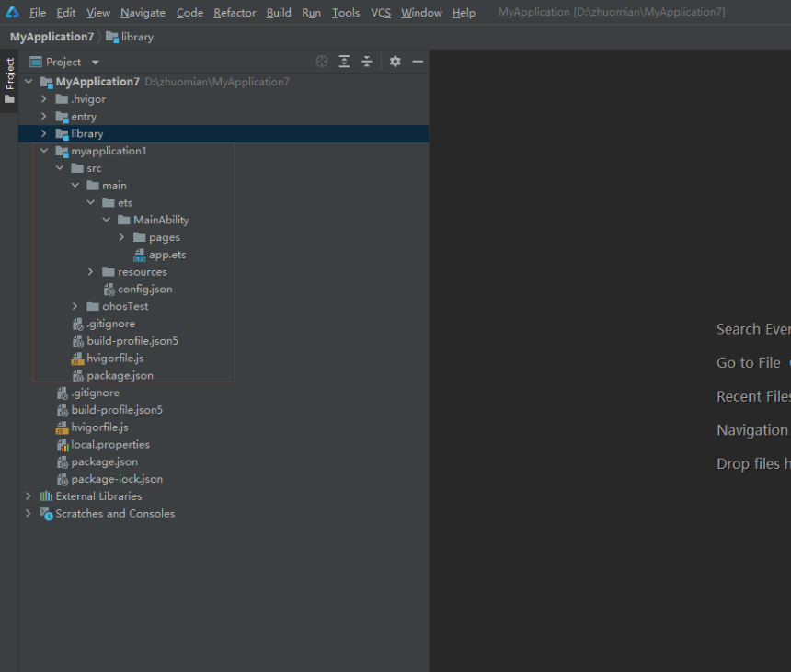Click the library breadcrumb item
Viewport: 791px width, 672px height.
tap(130, 37)
